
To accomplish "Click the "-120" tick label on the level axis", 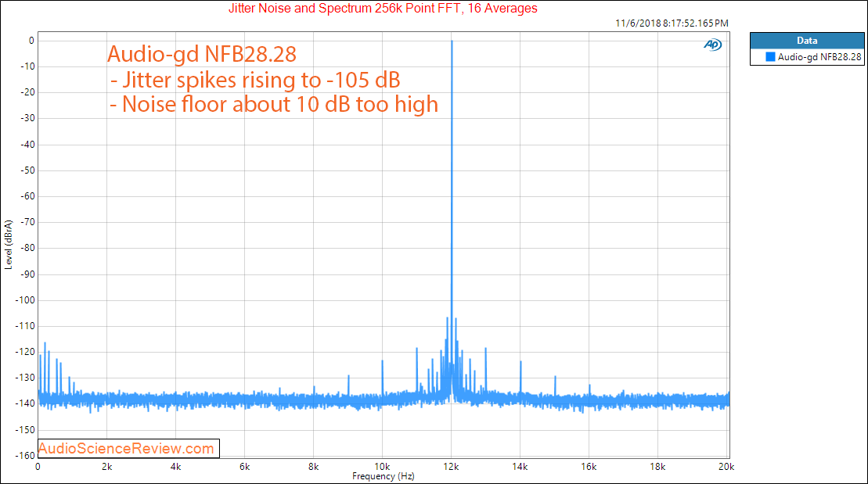I will click(26, 352).
